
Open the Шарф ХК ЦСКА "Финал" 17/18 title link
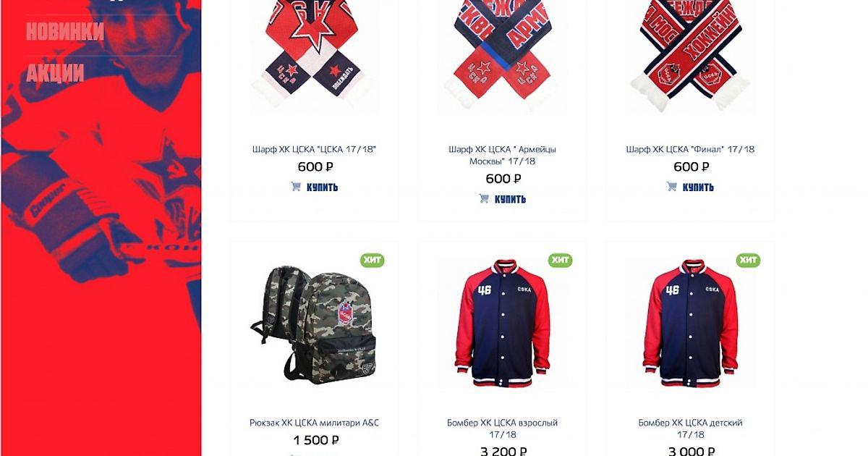point(690,149)
